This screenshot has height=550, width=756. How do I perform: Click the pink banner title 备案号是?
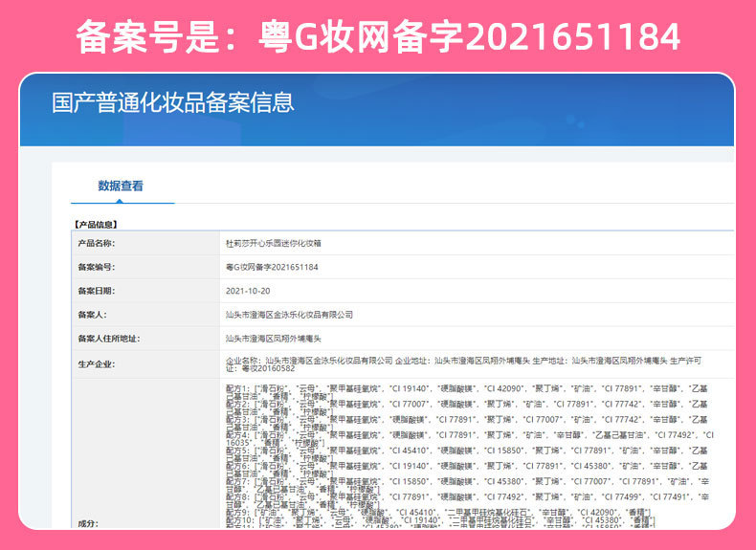click(377, 36)
